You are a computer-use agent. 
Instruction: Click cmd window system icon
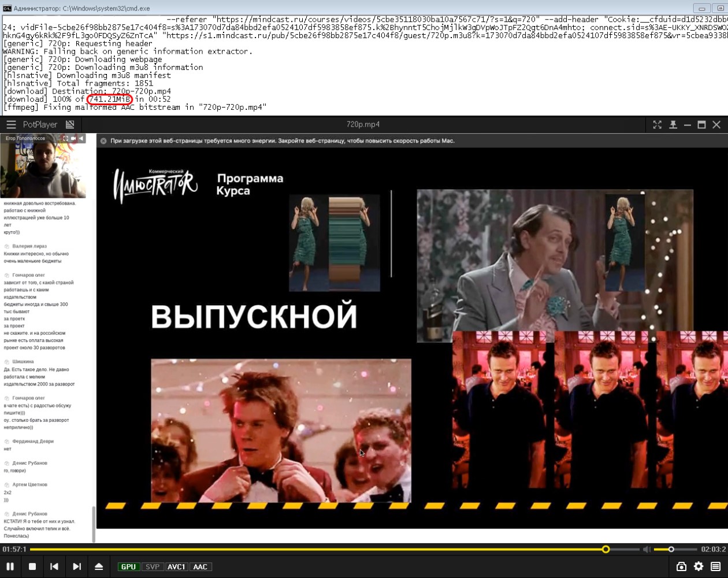coord(7,8)
